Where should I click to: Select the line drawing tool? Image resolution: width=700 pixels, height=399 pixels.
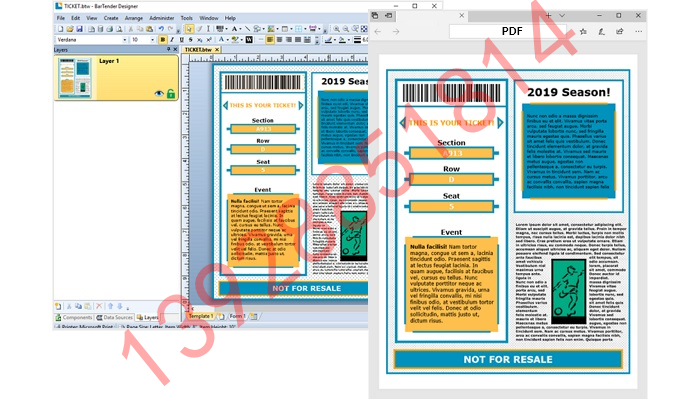[x=248, y=29]
